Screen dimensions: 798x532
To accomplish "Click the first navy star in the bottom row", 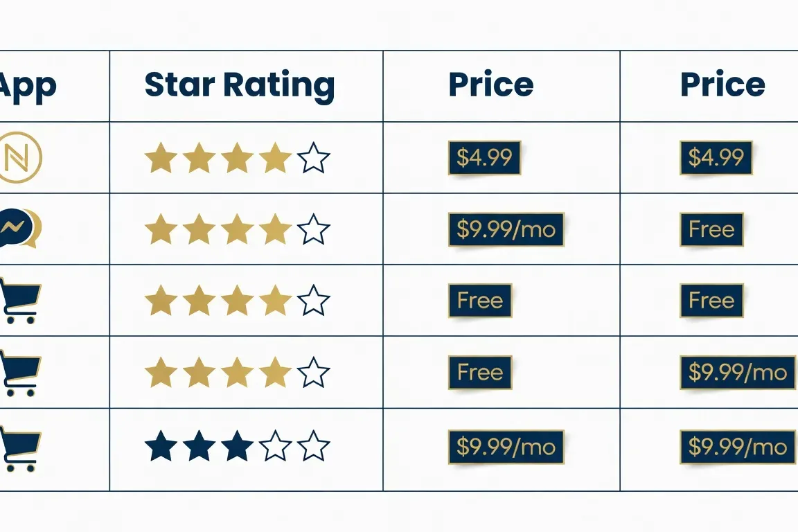I will click(161, 446).
